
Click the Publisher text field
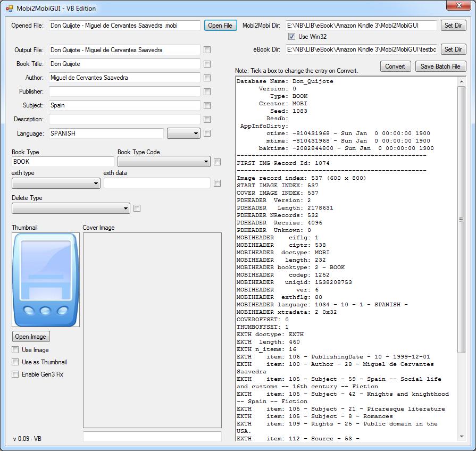[x=124, y=91]
